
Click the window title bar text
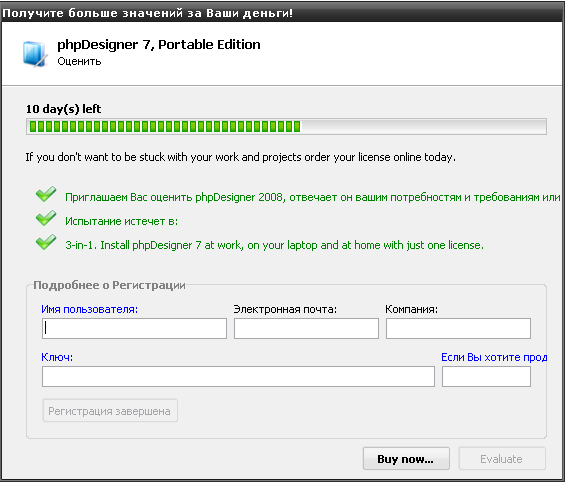pyautogui.click(x=147, y=13)
